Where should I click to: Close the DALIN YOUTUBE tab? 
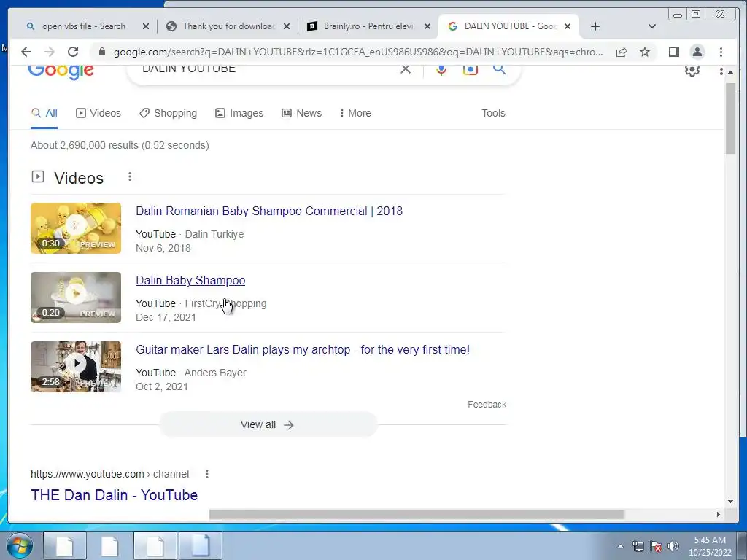(x=568, y=26)
